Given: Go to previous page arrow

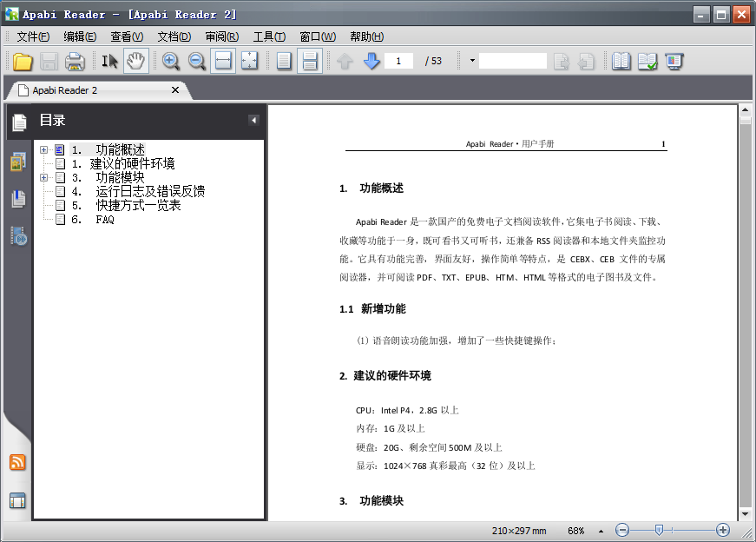Looking at the screenshot, I should (345, 62).
